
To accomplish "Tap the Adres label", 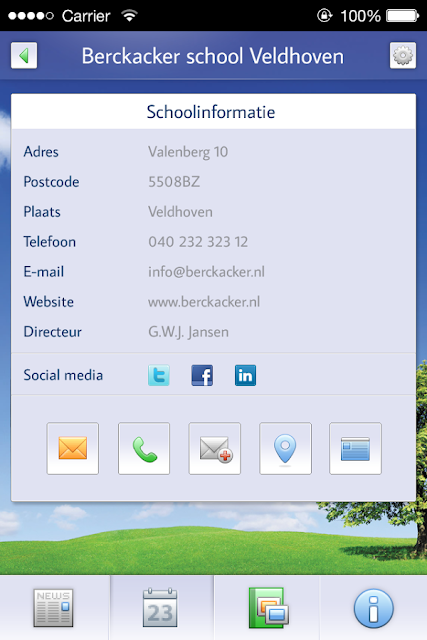I will point(41,152).
